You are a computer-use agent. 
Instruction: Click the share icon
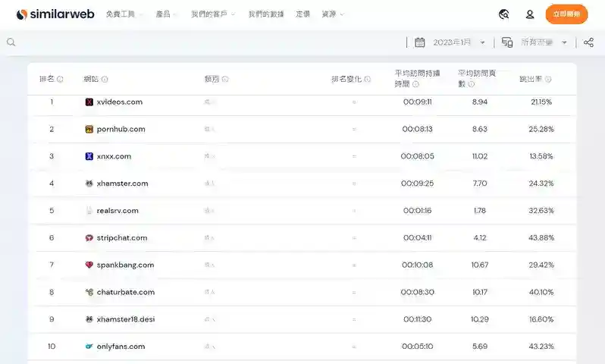click(x=588, y=42)
